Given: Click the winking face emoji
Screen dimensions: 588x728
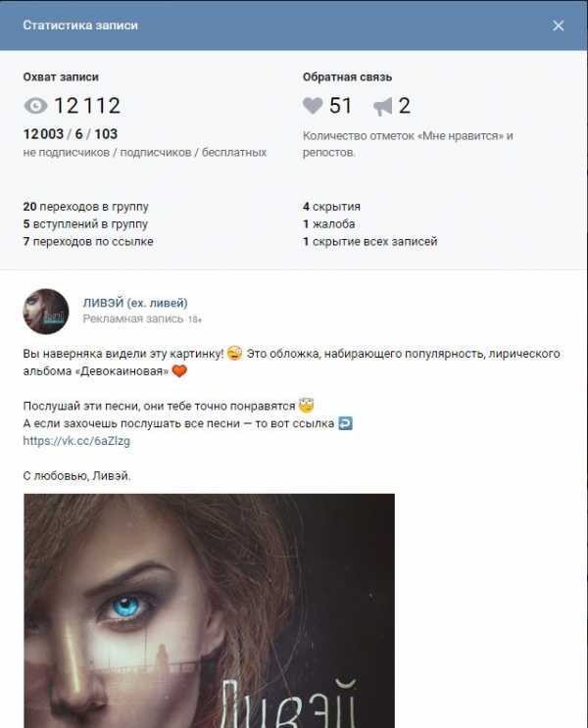Looking at the screenshot, I should click(x=235, y=354).
